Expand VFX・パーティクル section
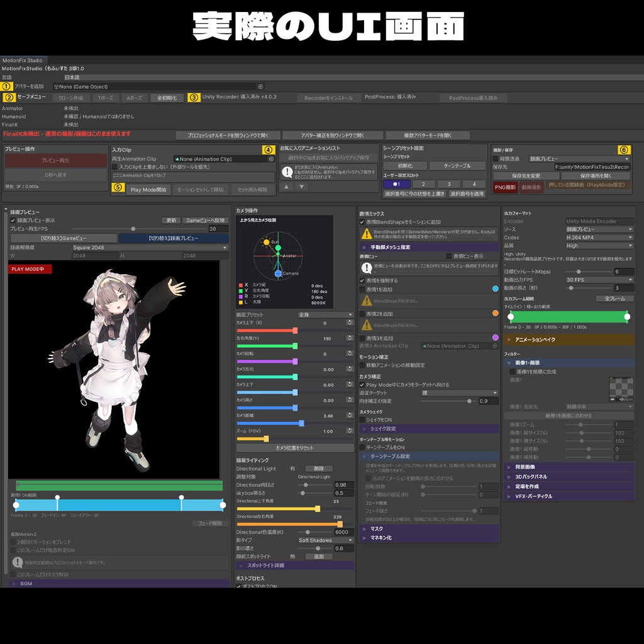This screenshot has height=644, width=644. pos(569,496)
